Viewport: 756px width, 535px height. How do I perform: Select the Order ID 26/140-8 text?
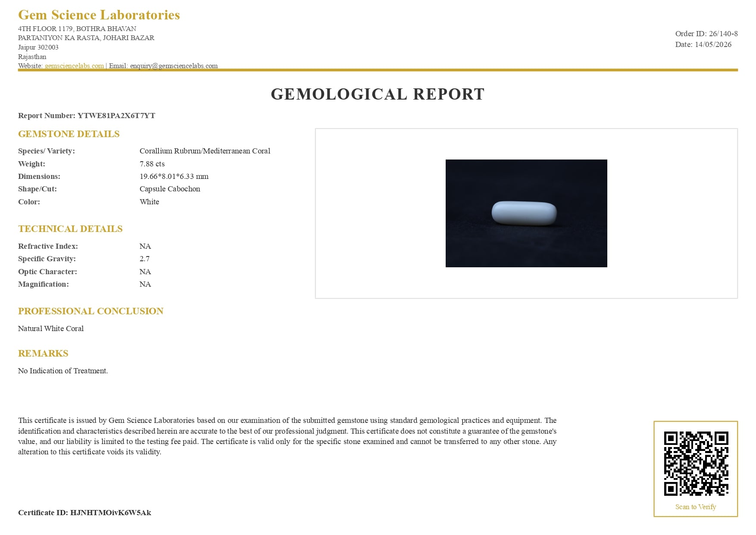[706, 34]
